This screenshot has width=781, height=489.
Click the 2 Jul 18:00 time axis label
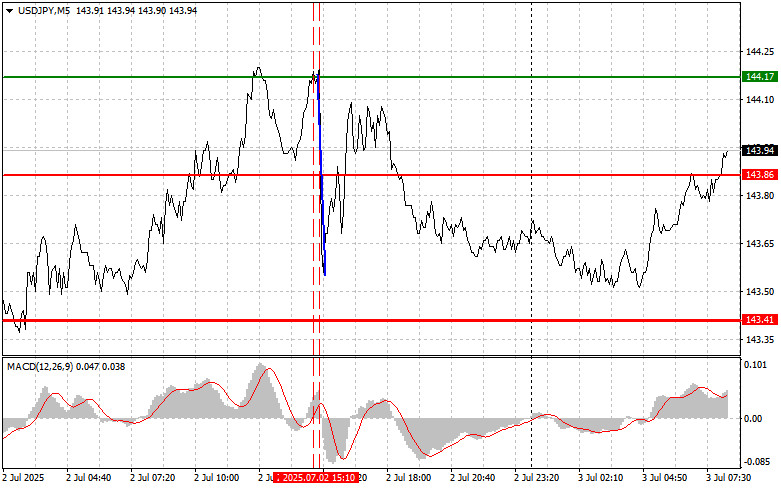[407, 478]
